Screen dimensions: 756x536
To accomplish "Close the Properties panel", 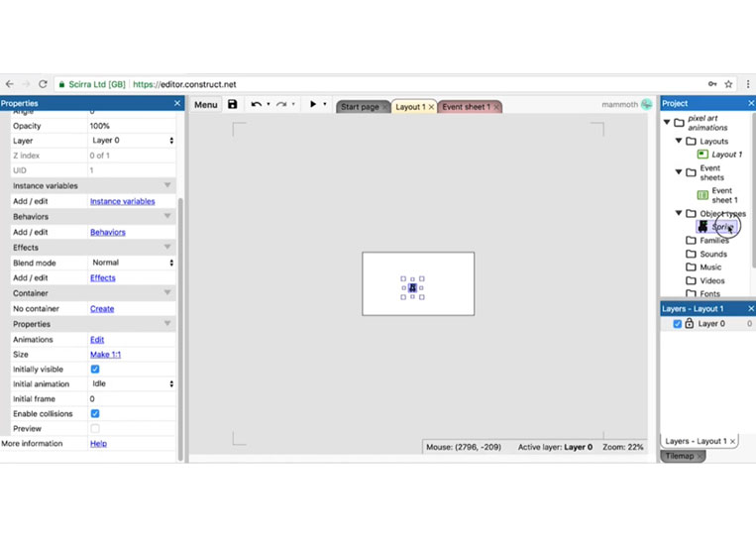I will [177, 103].
